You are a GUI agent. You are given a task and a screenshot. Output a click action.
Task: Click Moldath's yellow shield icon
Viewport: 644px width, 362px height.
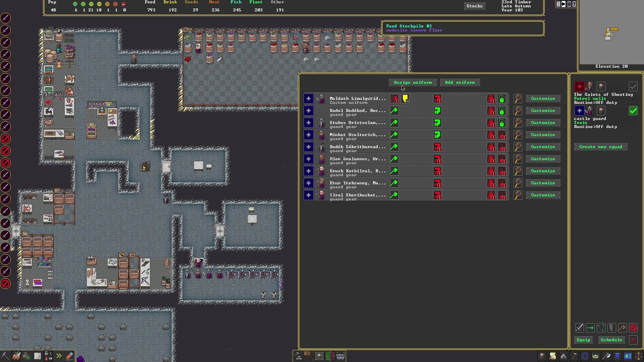(x=405, y=99)
